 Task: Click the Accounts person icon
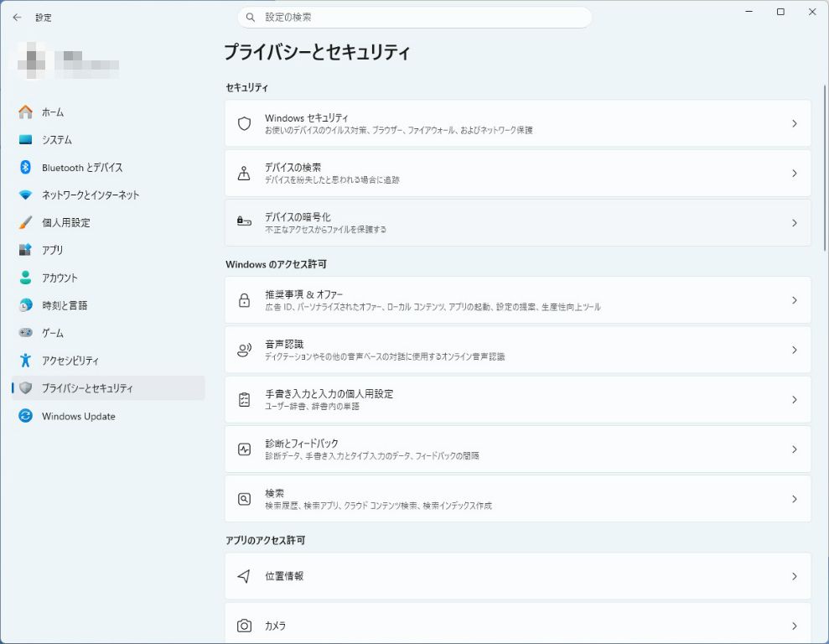tap(25, 278)
